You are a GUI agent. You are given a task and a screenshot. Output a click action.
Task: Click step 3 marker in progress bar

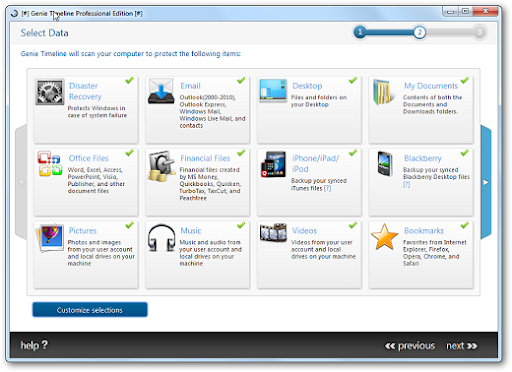(479, 32)
